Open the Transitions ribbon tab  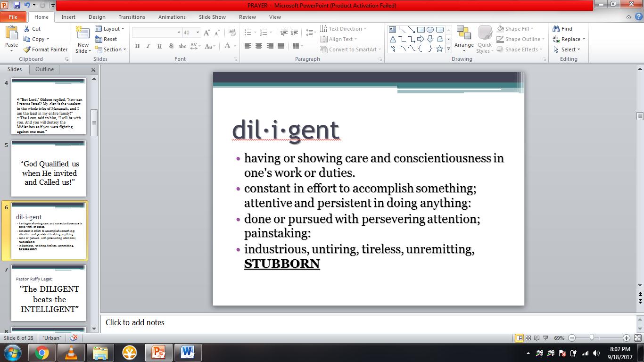coord(132,17)
